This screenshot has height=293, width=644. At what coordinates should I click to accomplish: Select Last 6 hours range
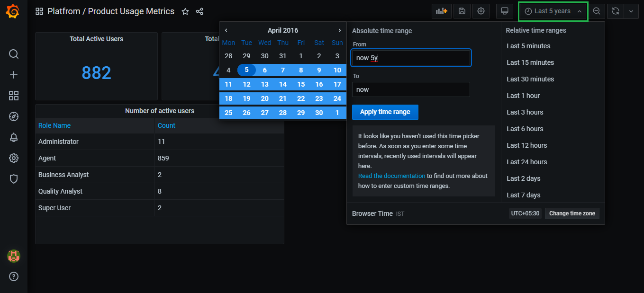tap(525, 129)
